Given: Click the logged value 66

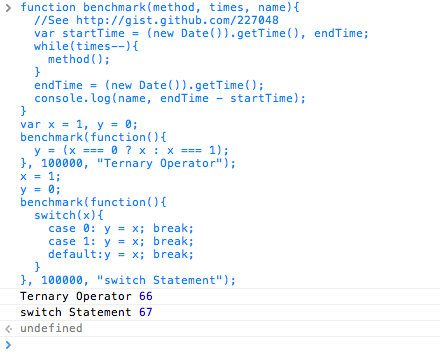Looking at the screenshot, I should click(x=146, y=296).
